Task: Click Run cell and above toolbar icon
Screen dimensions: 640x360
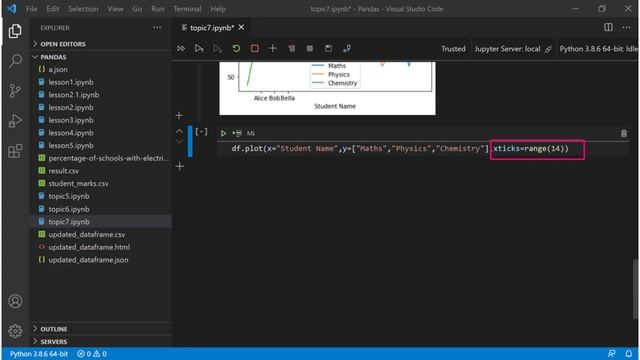Action: [199, 49]
